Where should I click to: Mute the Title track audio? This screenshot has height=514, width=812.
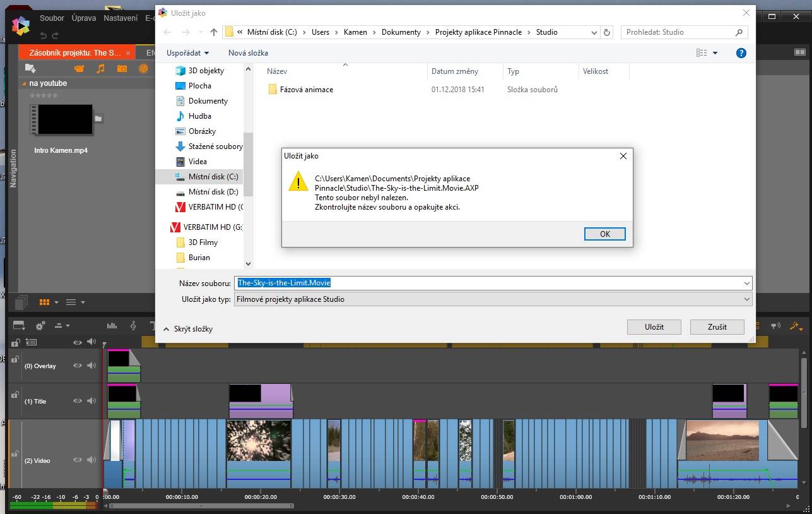coord(91,401)
